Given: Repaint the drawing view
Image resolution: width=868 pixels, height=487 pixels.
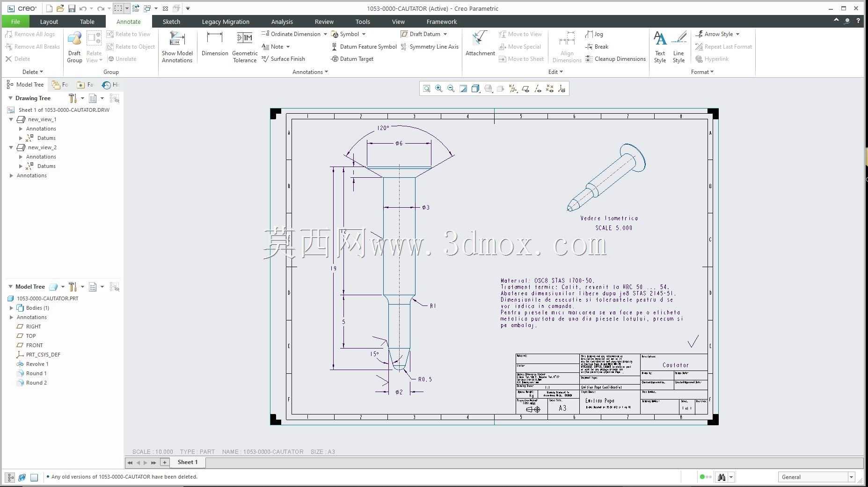Looking at the screenshot, I should coord(463,88).
